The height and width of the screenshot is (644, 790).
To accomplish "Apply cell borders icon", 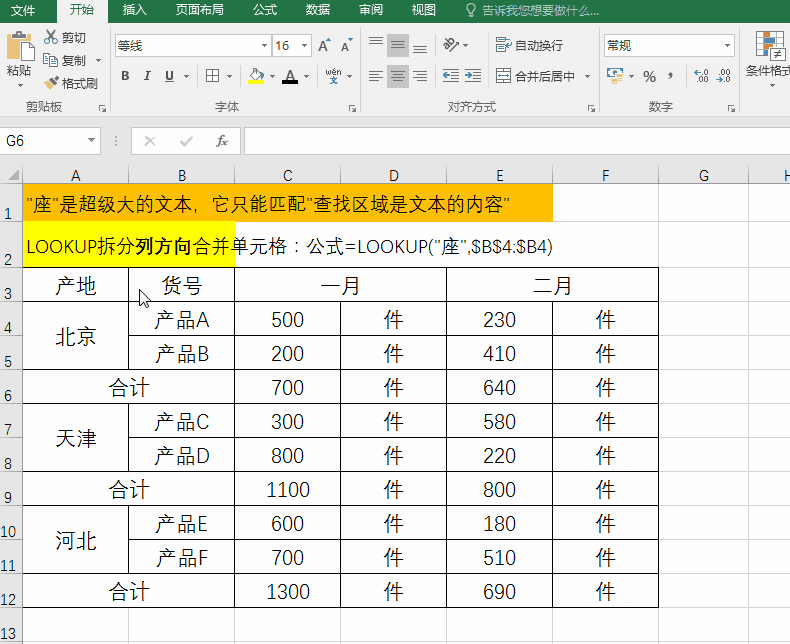I will 213,76.
